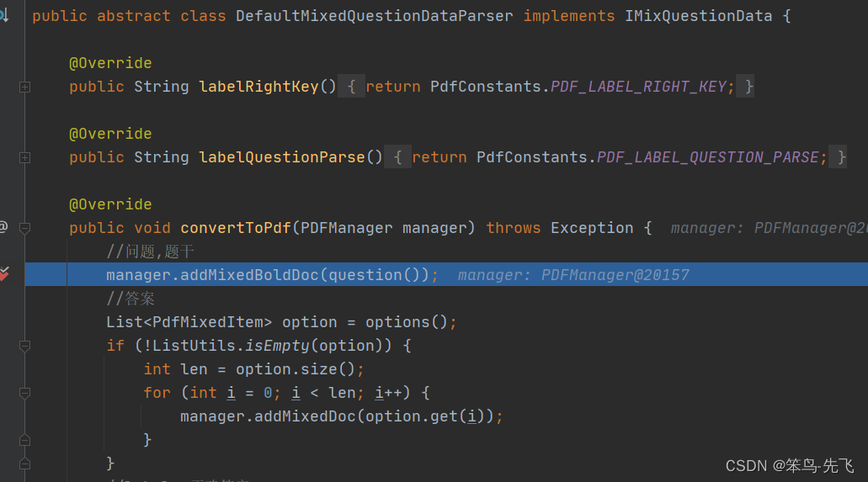Click the PDF_LABEL_QUESTION_PARSE constant
The image size is (868, 482).
(x=707, y=157)
